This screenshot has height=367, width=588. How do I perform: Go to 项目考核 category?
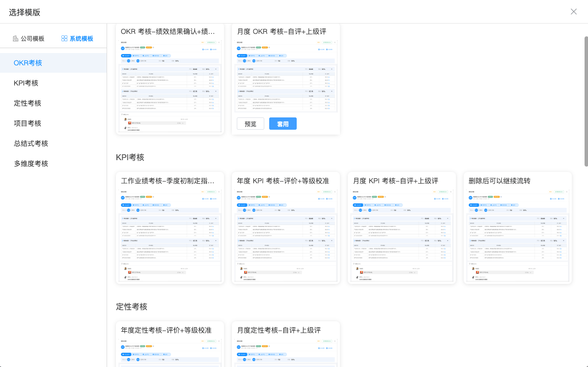tap(28, 123)
